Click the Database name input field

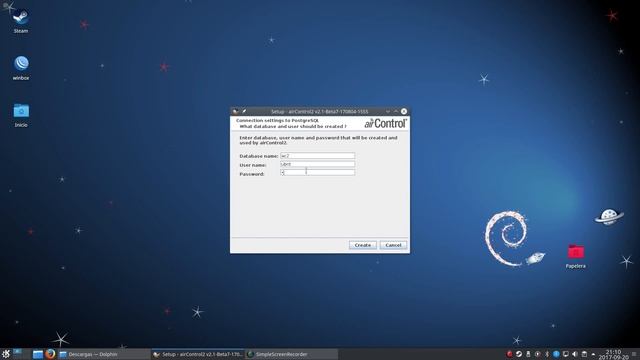tap(318, 156)
